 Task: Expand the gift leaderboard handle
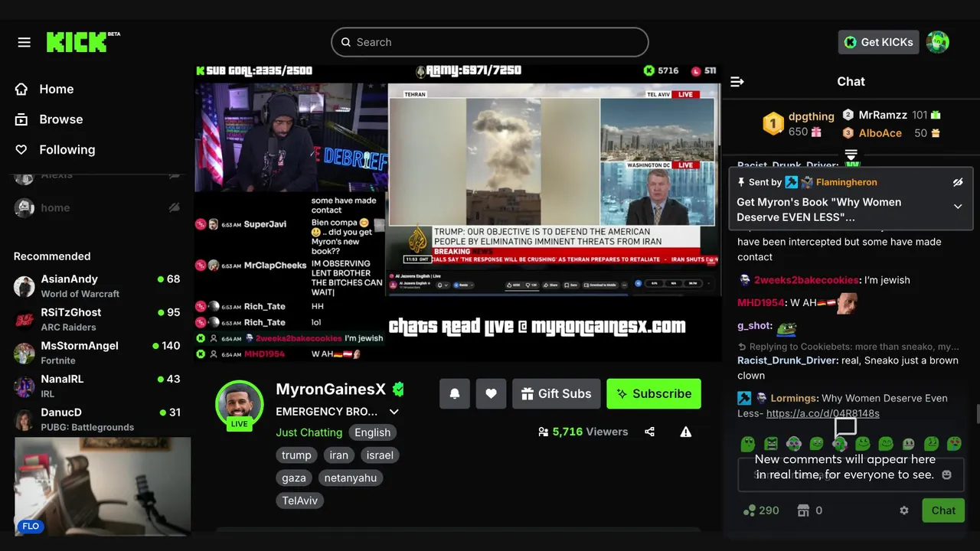851,155
